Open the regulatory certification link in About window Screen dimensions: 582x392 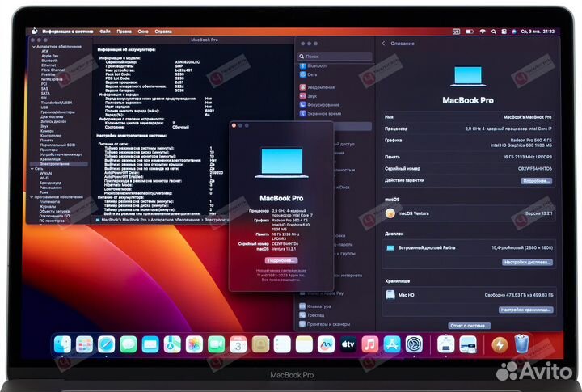coord(281,271)
